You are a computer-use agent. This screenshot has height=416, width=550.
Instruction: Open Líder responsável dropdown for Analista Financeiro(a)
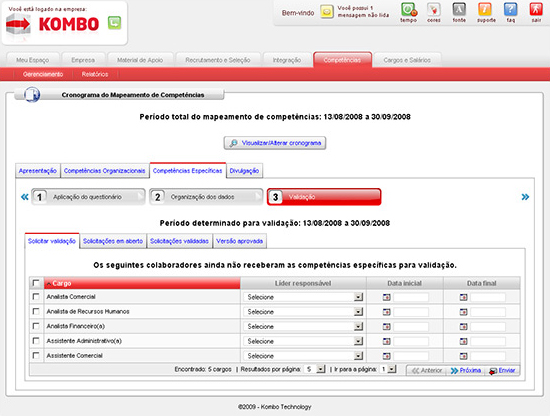click(x=303, y=327)
